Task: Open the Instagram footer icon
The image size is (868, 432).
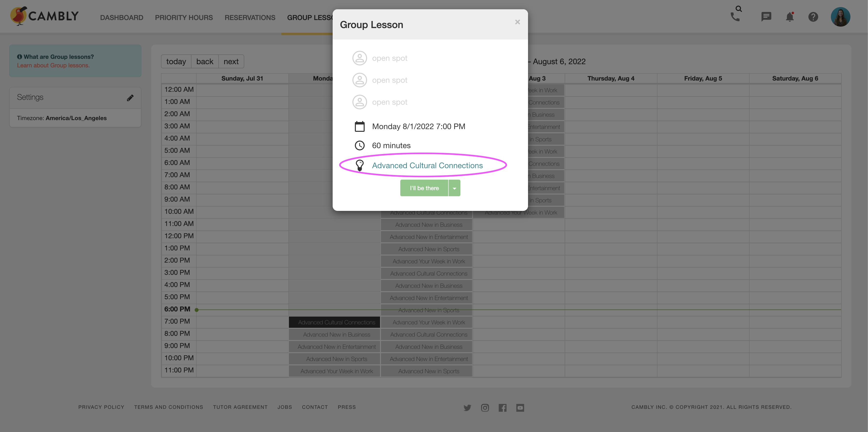Action: (x=485, y=408)
